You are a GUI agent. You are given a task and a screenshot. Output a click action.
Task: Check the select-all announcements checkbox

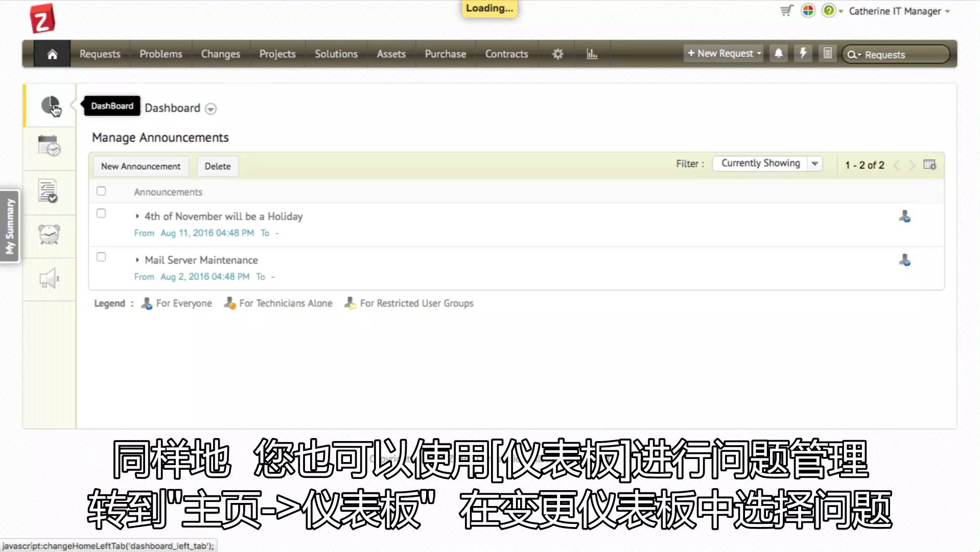point(101,191)
